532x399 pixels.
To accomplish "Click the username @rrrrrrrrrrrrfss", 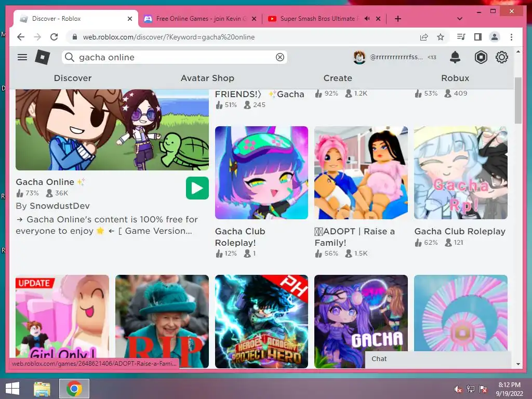I will point(396,57).
